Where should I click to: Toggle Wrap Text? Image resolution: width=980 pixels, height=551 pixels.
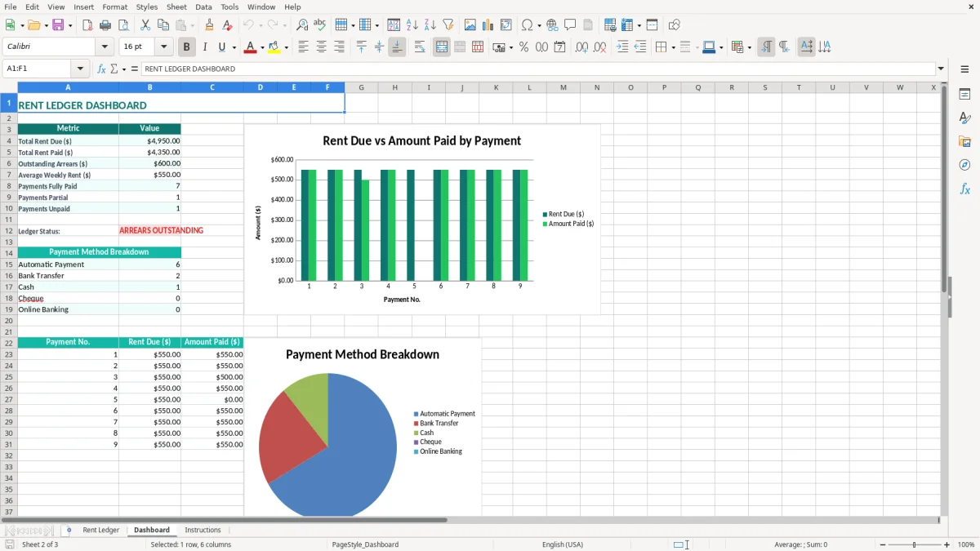tap(420, 47)
